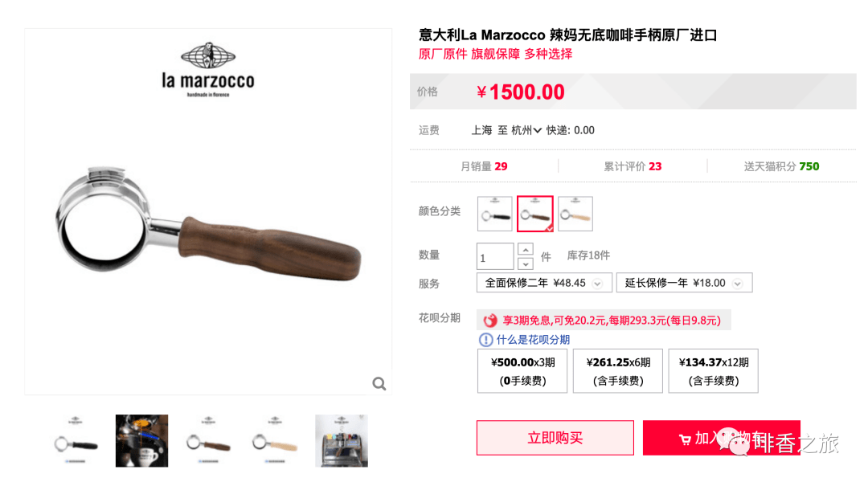The image size is (868, 482).
Task: Open the 什么是花呗分期 link
Action: (x=533, y=340)
